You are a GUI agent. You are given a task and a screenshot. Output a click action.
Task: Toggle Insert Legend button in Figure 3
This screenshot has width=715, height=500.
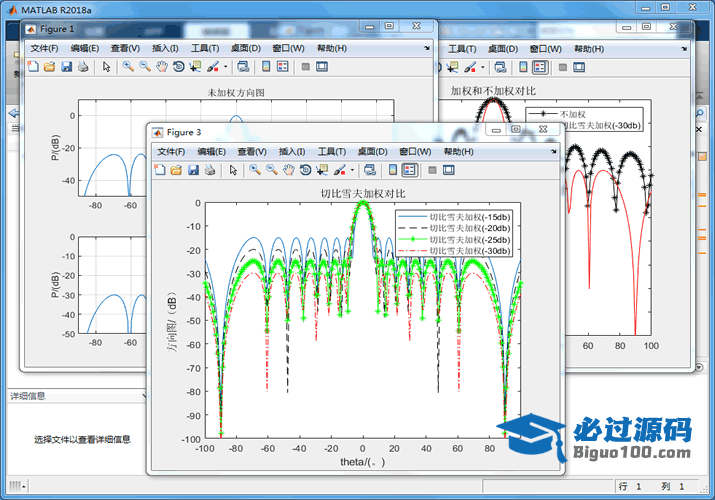(410, 170)
